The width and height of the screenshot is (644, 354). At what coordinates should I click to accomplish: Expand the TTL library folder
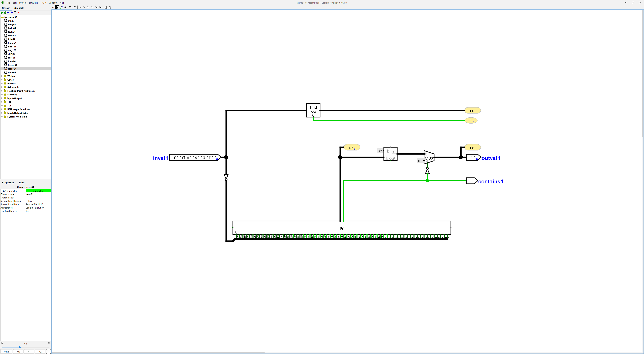click(2, 102)
